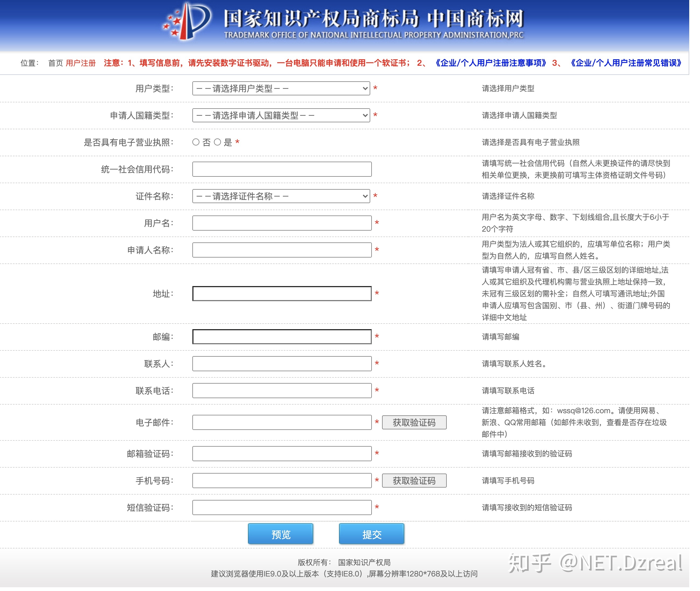Select the 否 radio button
Viewport: 700px width, 591px height.
point(196,142)
